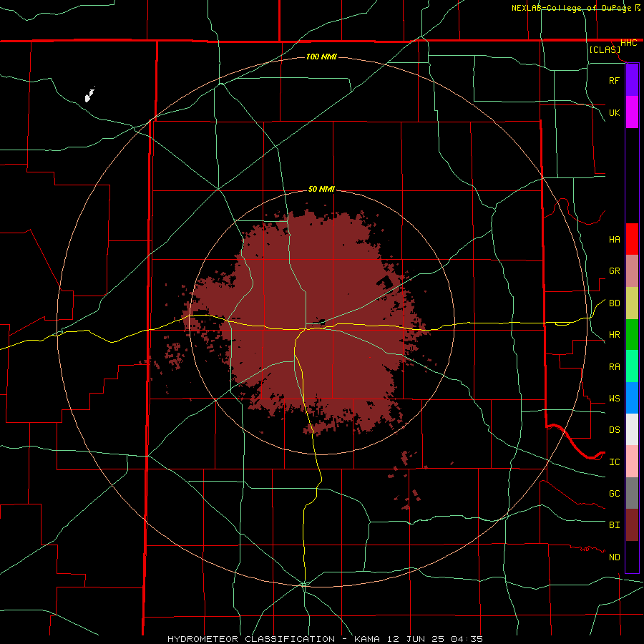The height and width of the screenshot is (644, 644).
Task: Click the GR legend label
Action: (x=614, y=271)
